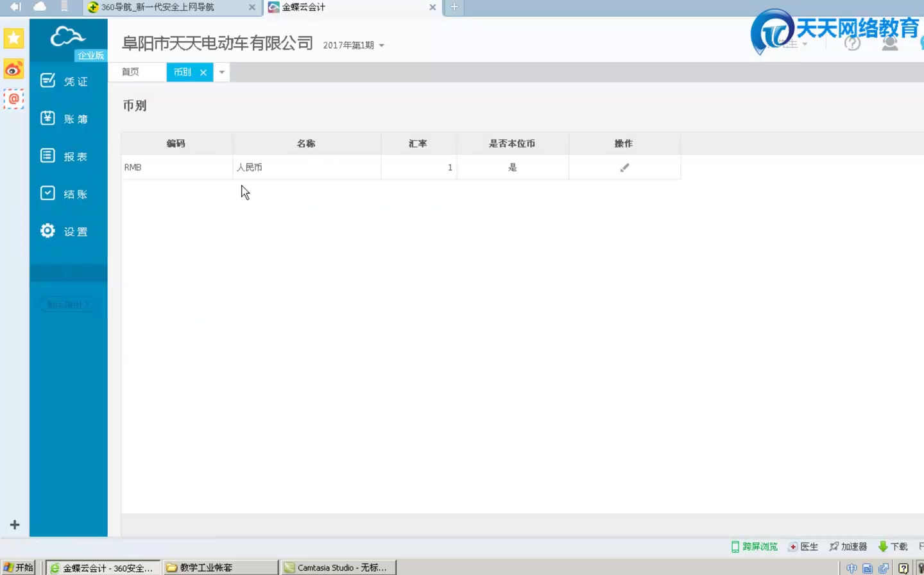Click the 汇率 column header

(418, 144)
